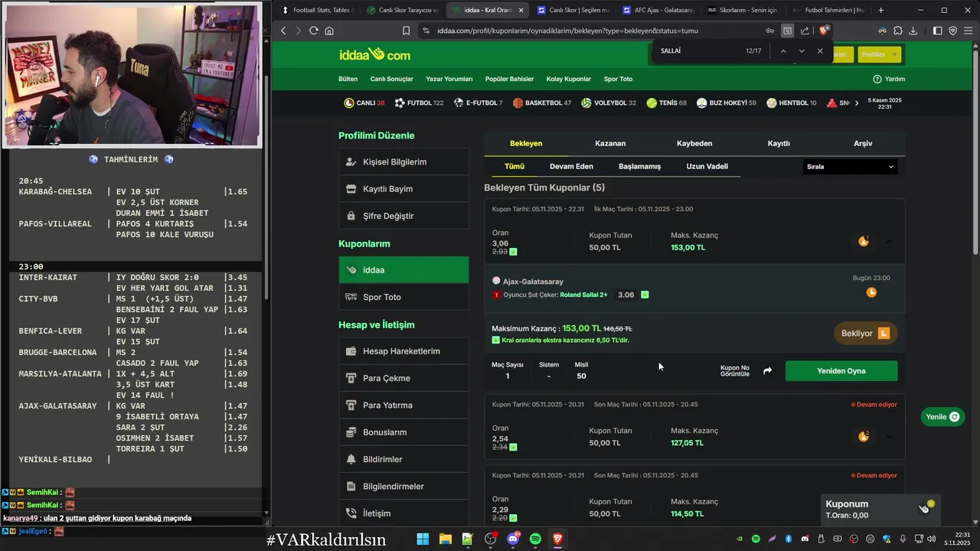The image size is (980, 551).
Task: Open Bilgilendirmeler in the sidebar
Action: tap(404, 486)
